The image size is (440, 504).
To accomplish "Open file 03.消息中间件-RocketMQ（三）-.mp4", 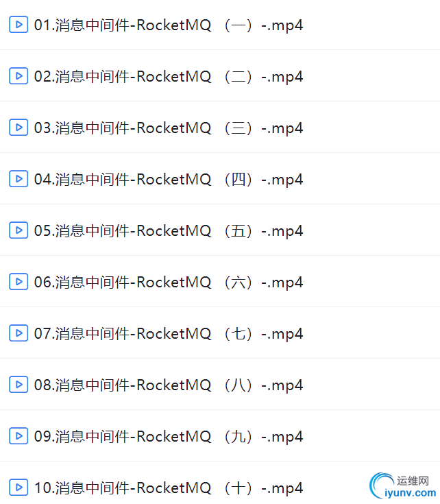I will tap(169, 128).
